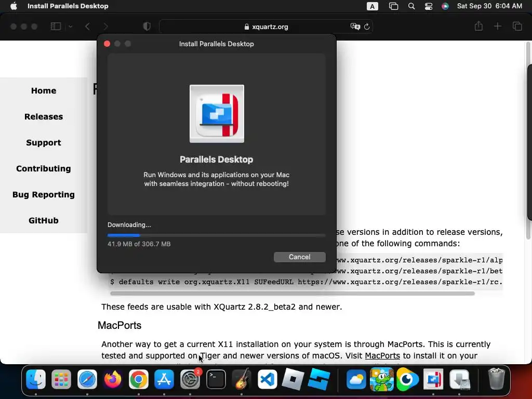The width and height of the screenshot is (532, 399).
Task: Click the '41.9 MB of 306.7 MB' text
Action: click(x=139, y=244)
